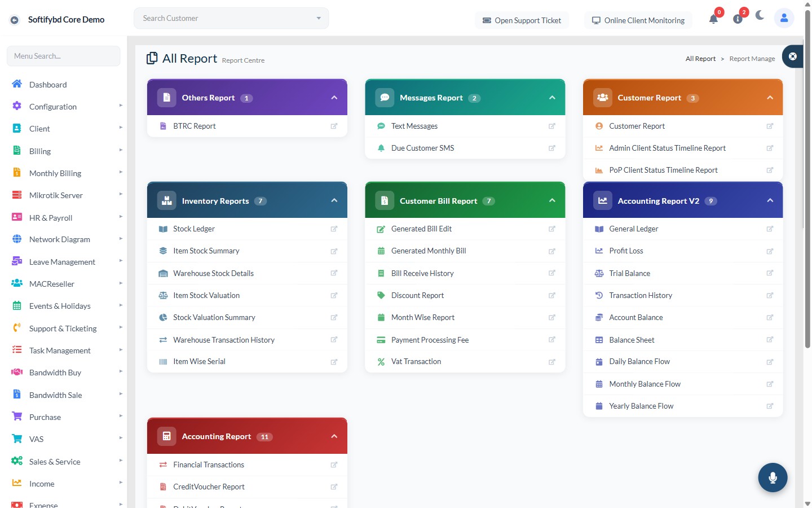Collapse the Customer Bill Report chevron
Image resolution: width=812 pixels, height=508 pixels.
point(552,200)
